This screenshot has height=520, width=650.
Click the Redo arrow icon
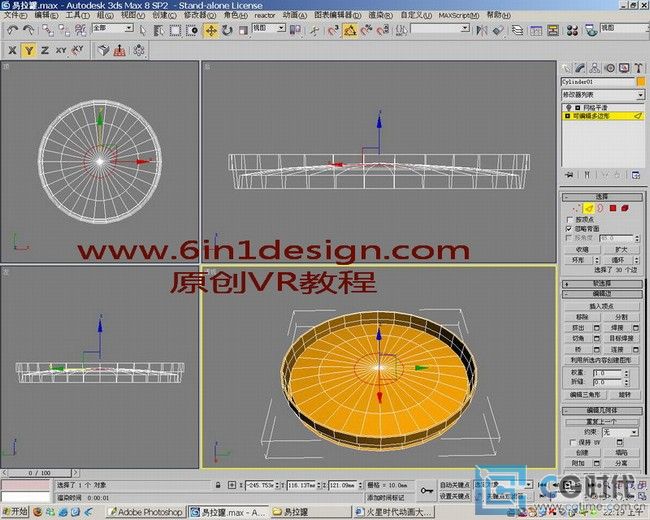pyautogui.click(x=28, y=30)
